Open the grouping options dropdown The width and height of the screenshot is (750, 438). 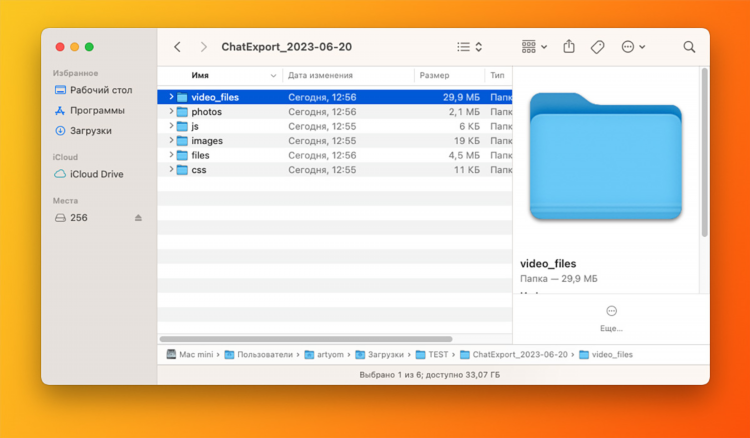coord(534,47)
